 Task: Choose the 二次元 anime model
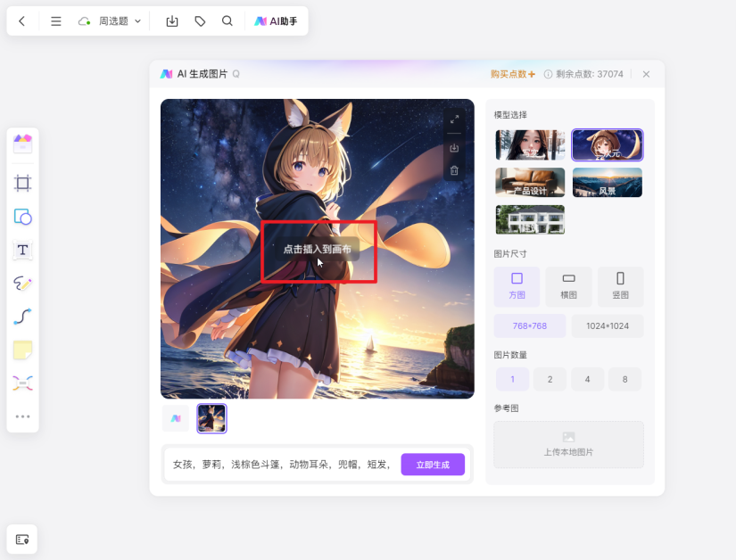click(x=608, y=145)
